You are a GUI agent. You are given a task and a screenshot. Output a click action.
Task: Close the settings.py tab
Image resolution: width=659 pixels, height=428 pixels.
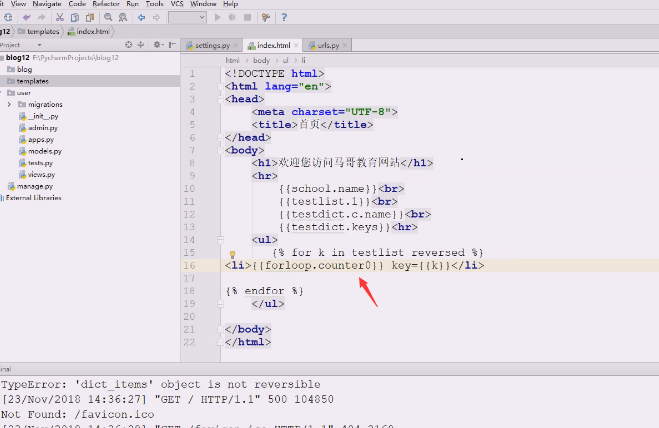(235, 45)
